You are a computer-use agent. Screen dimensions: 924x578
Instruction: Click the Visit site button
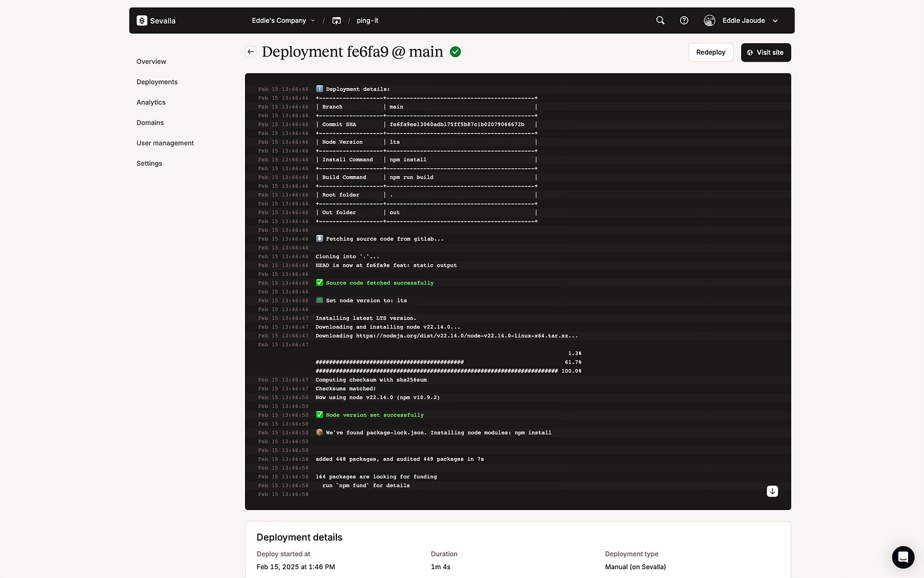766,53
